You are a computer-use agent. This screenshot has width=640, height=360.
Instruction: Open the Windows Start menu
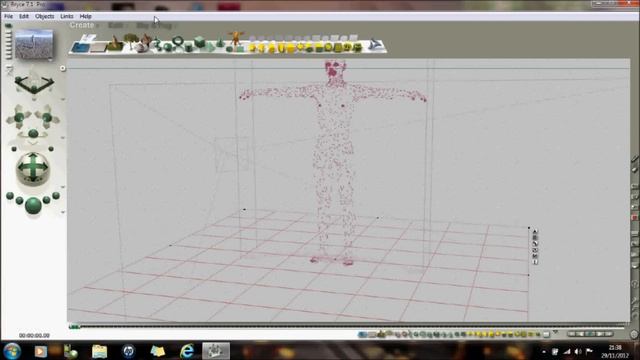tap(12, 351)
